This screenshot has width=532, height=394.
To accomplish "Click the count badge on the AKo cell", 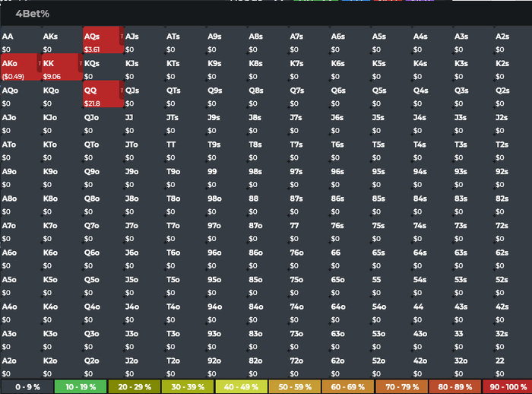I will pos(40,64).
